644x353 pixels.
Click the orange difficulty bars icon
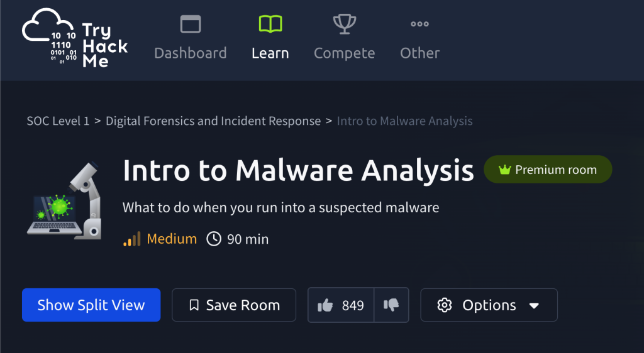pos(132,239)
